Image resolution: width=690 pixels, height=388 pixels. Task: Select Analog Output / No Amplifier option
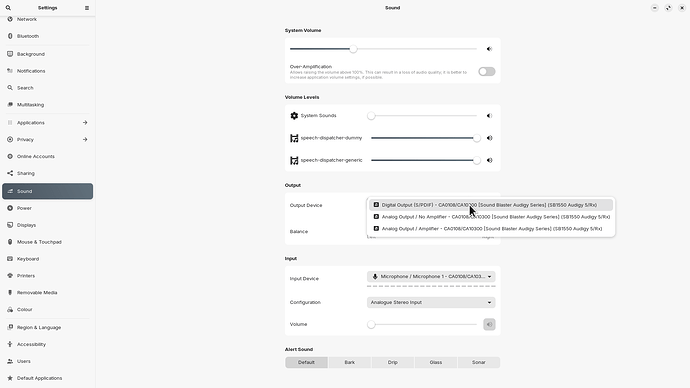tap(491, 217)
